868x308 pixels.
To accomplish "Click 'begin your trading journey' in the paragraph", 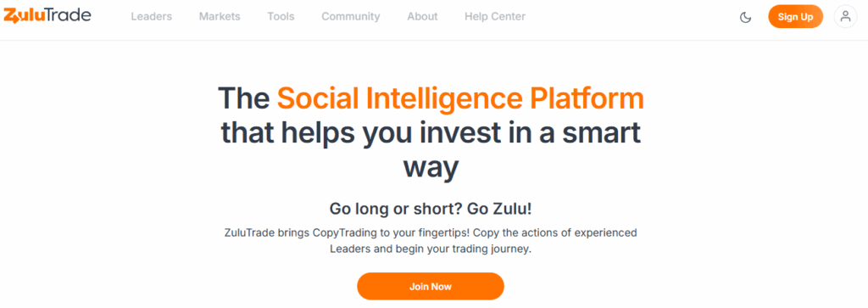I will 464,249.
